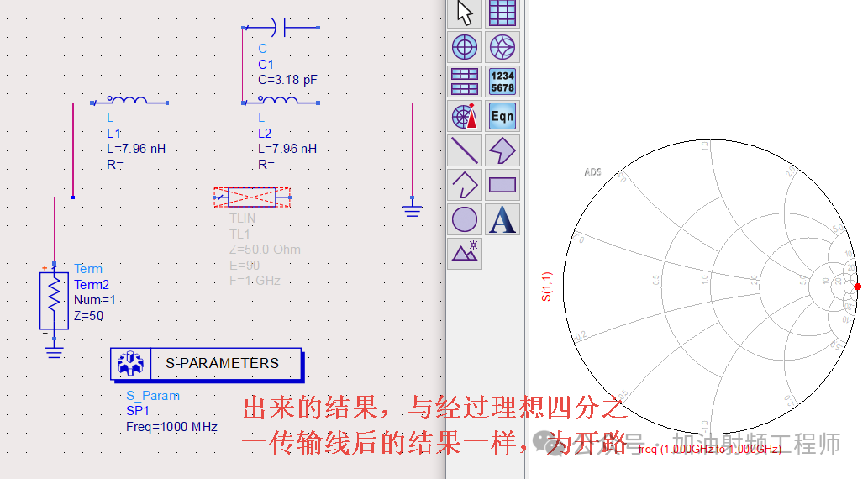Viewport: 868px width, 479px height.
Task: Select the text annotation tool
Action: pyautogui.click(x=502, y=219)
